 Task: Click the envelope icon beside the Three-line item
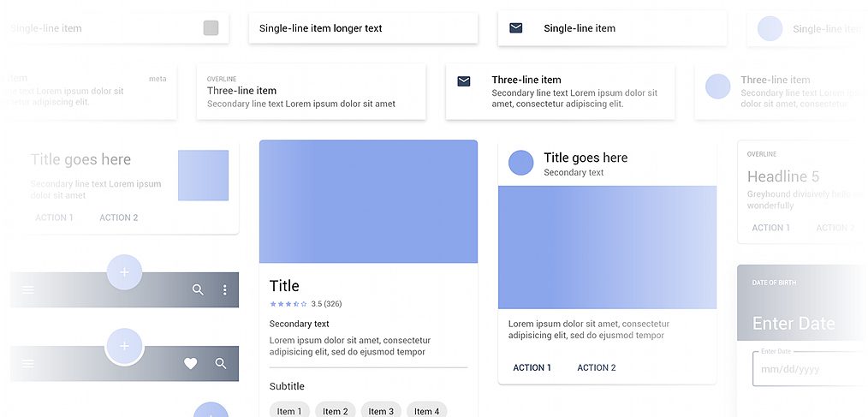coord(463,81)
